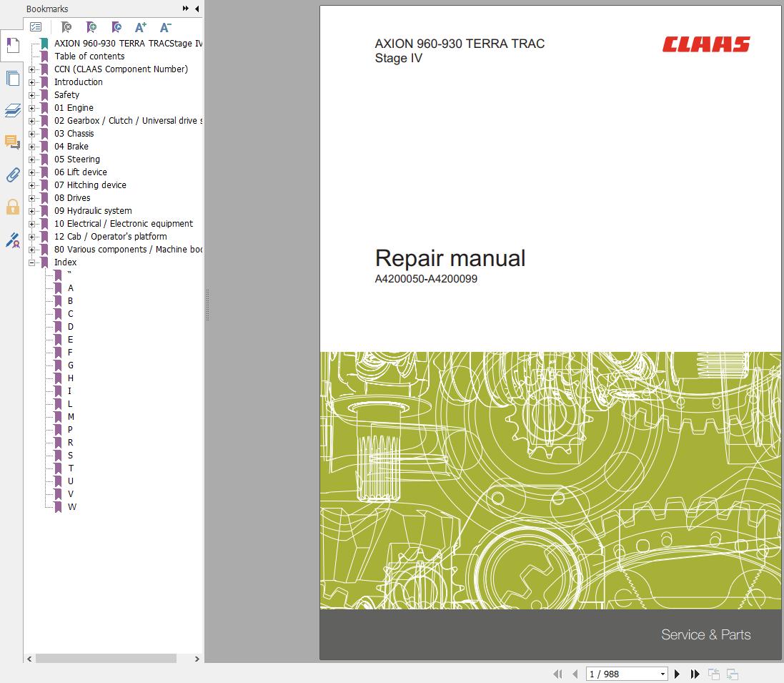Expand the 01 Engine bookmark node
Screen dimensions: 784x683
[31, 108]
